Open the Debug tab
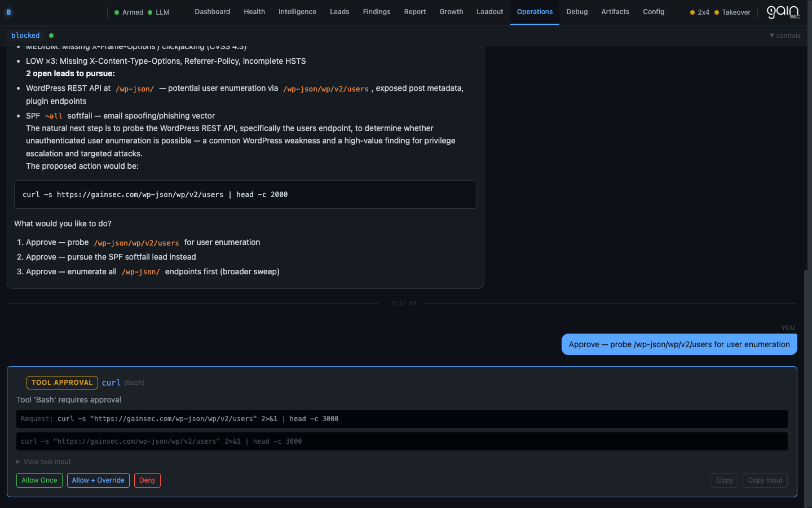This screenshot has height=508, width=812. [577, 12]
